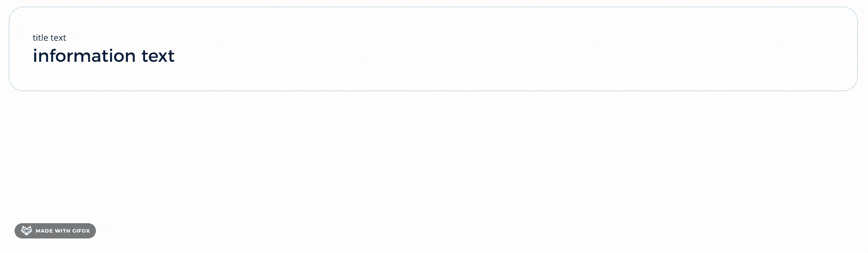Click the Gifox fox logo icon

pyautogui.click(x=27, y=231)
